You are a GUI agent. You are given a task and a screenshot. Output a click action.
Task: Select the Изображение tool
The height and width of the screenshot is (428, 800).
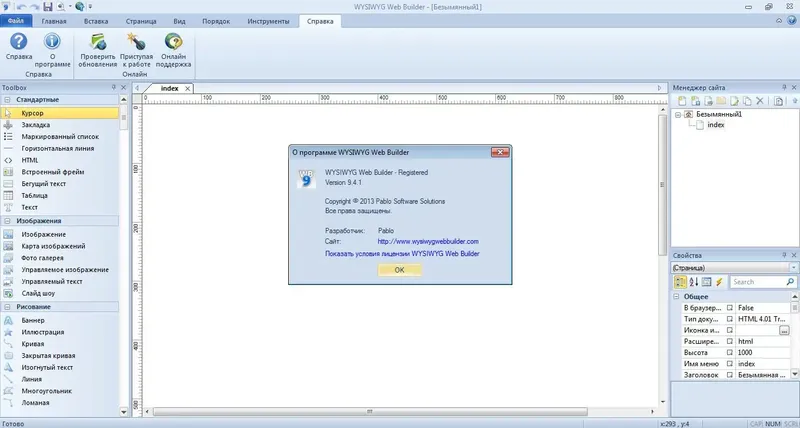tap(43, 235)
